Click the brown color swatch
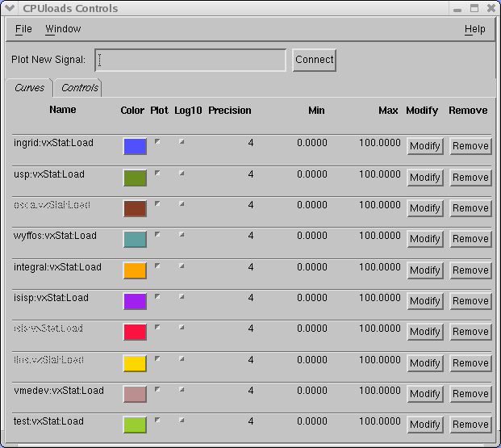The image size is (501, 448). [135, 208]
